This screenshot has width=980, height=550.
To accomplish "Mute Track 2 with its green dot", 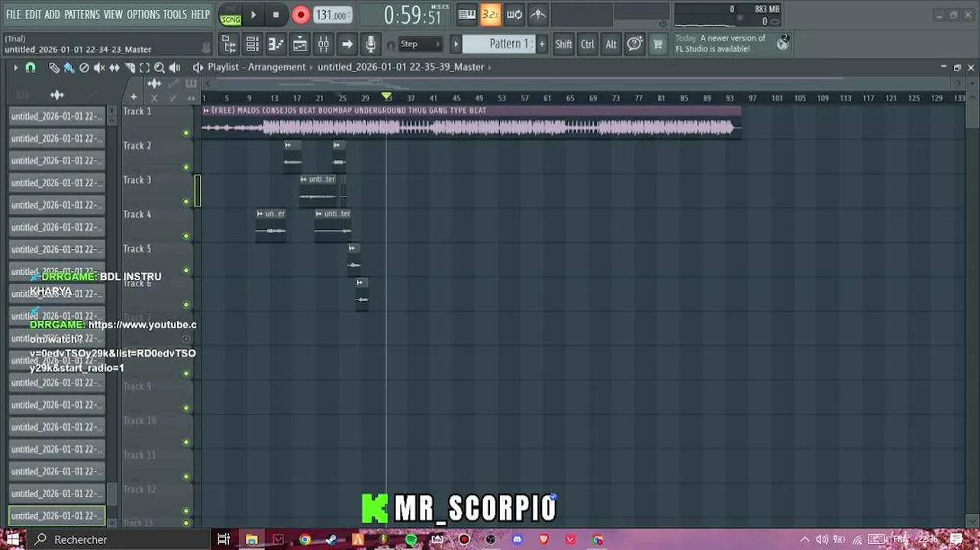I will [186, 167].
